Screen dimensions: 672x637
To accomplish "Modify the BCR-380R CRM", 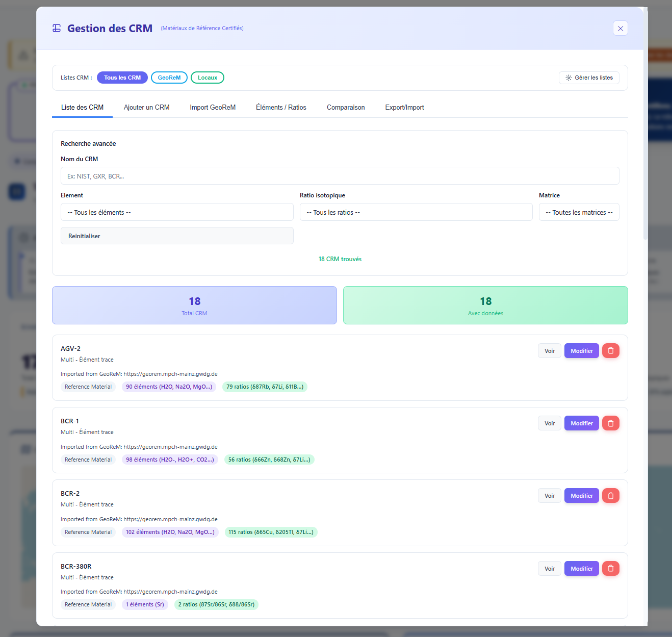I will click(581, 569).
